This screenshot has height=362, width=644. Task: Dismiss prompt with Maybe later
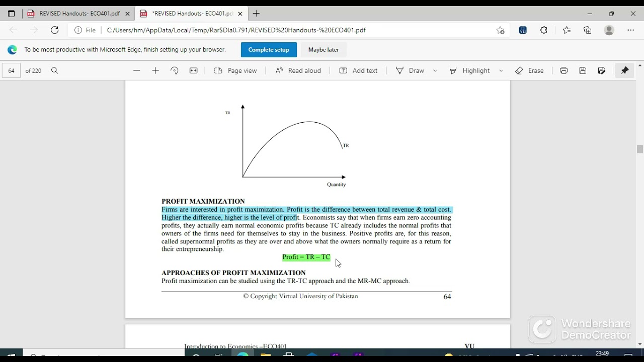[324, 50]
